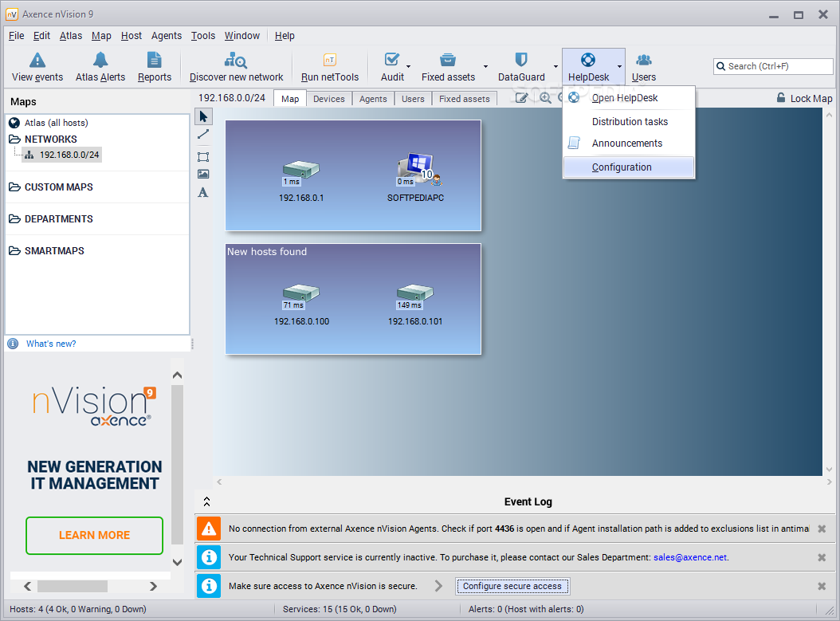
Task: Click ad panel scroll right arrow
Action: 153,586
